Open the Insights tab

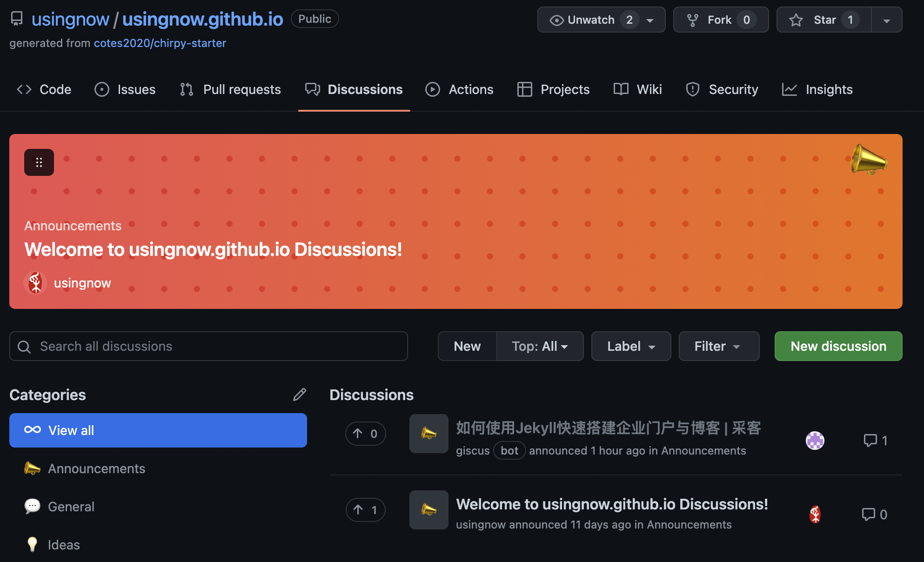tap(817, 89)
